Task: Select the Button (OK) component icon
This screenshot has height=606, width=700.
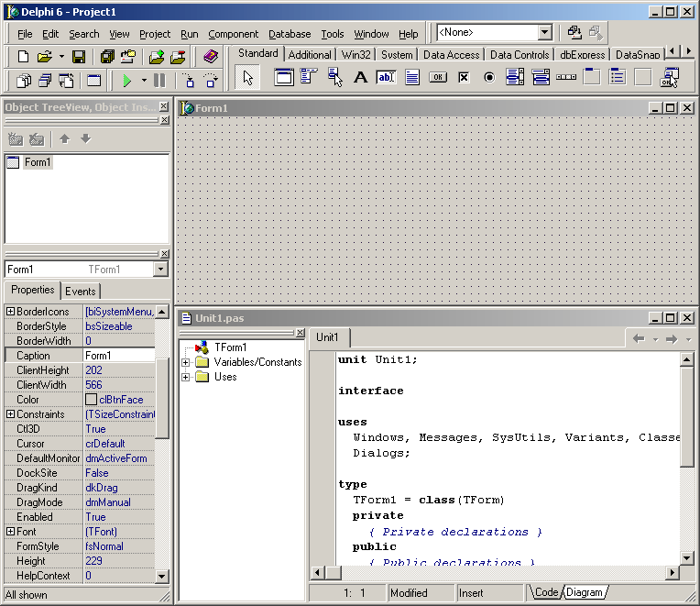Action: click(x=438, y=77)
